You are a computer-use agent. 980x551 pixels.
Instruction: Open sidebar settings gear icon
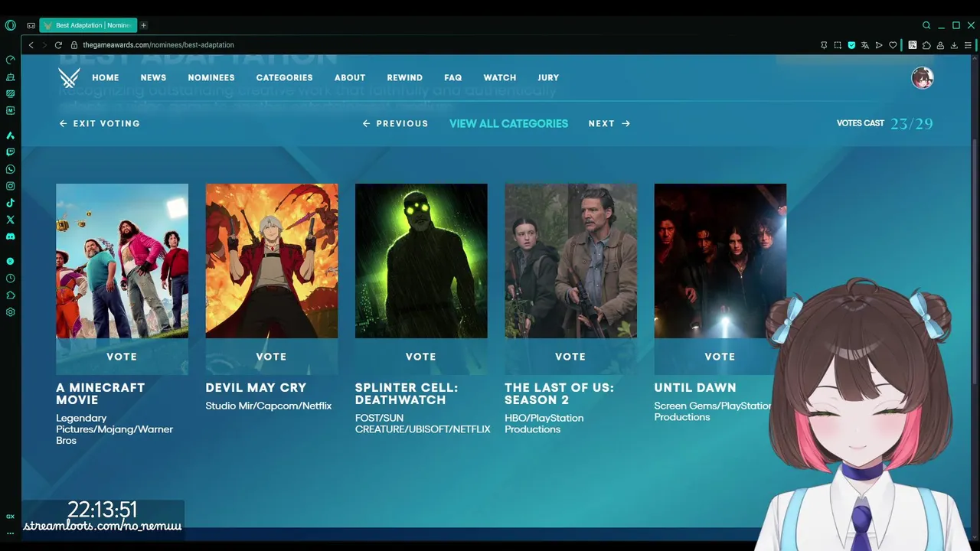point(10,312)
